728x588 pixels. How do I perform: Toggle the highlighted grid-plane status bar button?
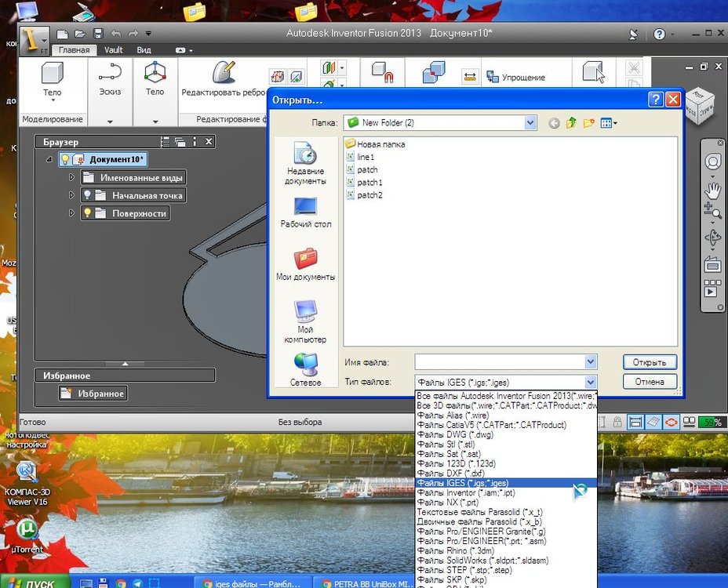(653, 422)
